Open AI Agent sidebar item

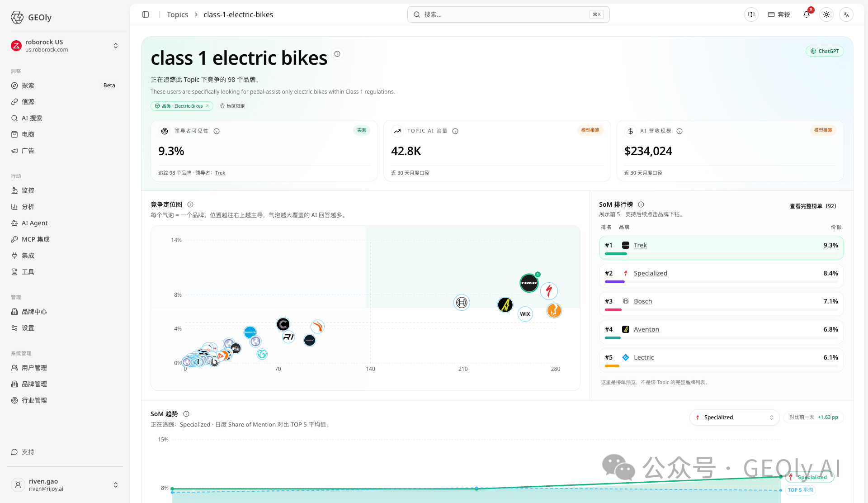[65, 223]
